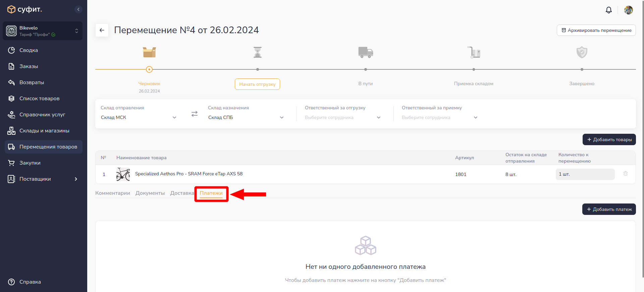Click the Завершено timeline dot
The width and height of the screenshot is (644, 292).
click(x=582, y=69)
